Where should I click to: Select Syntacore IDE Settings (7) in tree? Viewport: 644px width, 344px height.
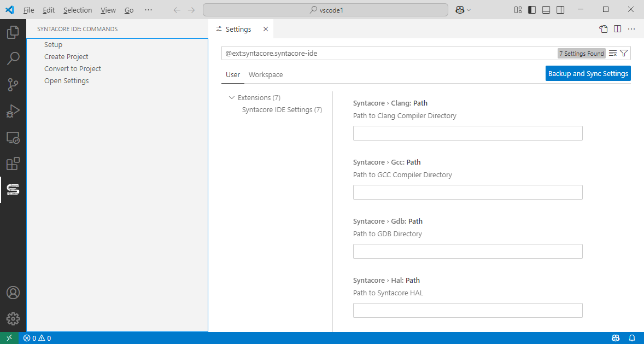coord(282,110)
